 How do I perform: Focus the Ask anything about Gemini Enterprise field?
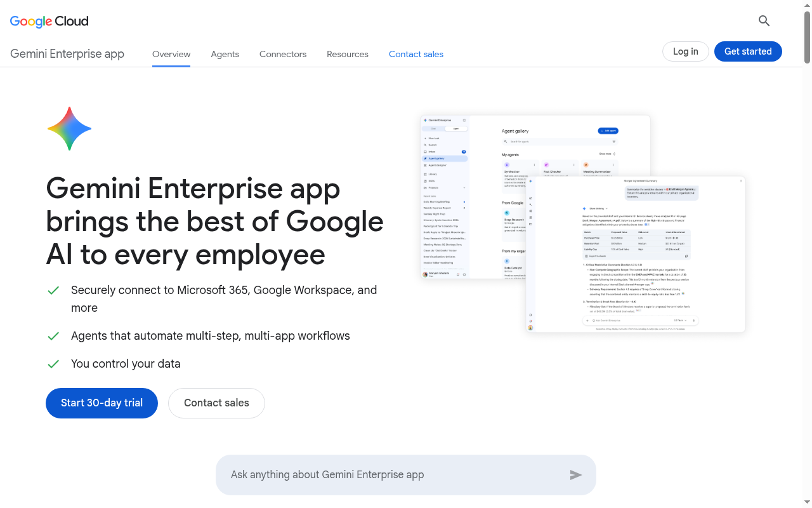coord(406,475)
